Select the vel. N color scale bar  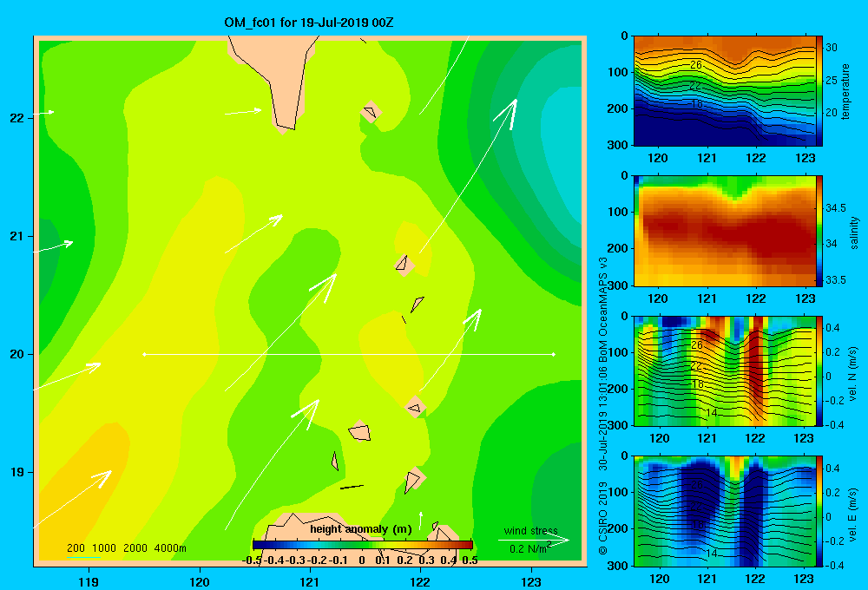click(819, 371)
